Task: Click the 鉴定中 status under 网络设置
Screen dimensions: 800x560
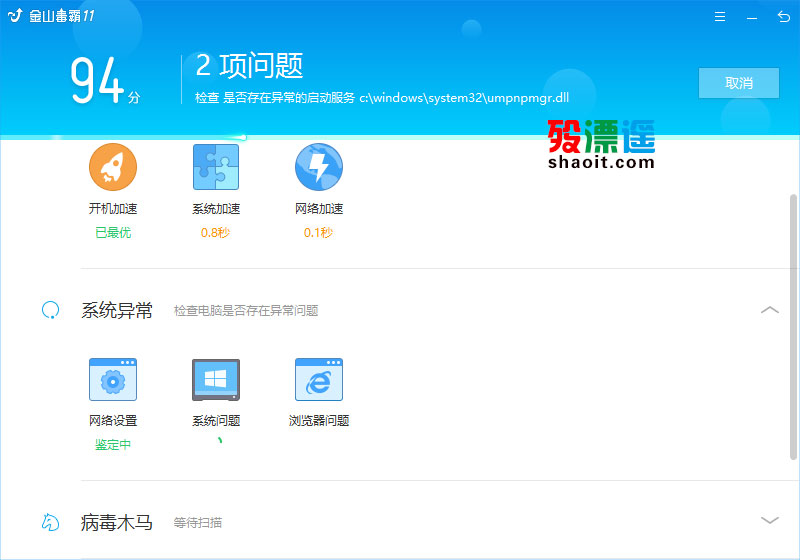Action: (113, 445)
